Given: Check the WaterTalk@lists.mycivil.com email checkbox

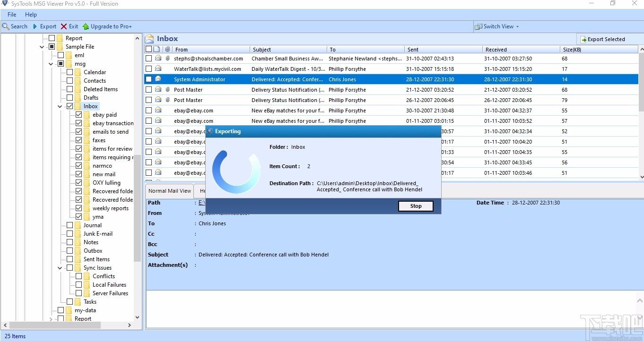Looking at the screenshot, I should point(148,69).
